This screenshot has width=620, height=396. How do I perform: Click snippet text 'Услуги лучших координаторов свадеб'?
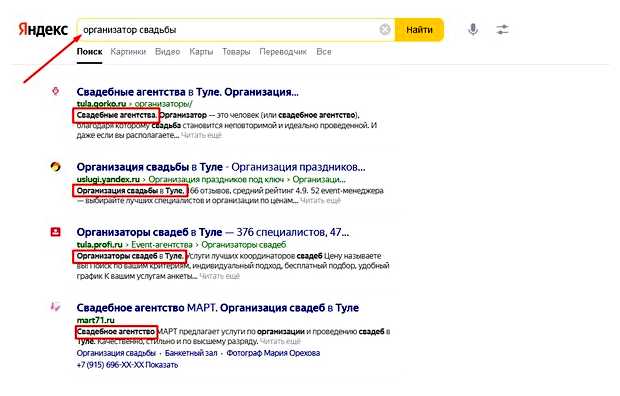tap(254, 256)
